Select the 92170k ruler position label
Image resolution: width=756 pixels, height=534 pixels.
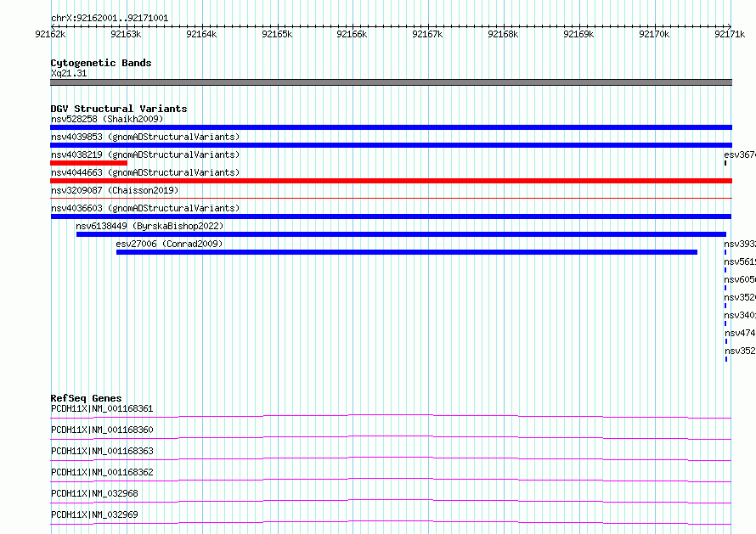click(654, 34)
